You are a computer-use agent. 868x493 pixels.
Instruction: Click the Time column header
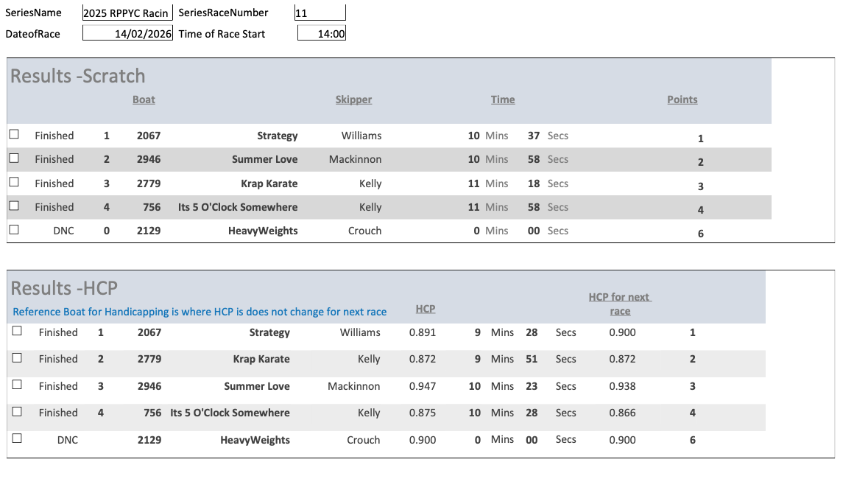[503, 99]
